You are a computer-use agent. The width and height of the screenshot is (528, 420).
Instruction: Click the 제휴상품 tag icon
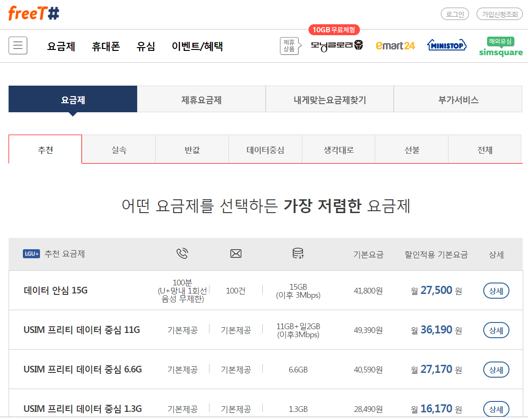[x=290, y=46]
